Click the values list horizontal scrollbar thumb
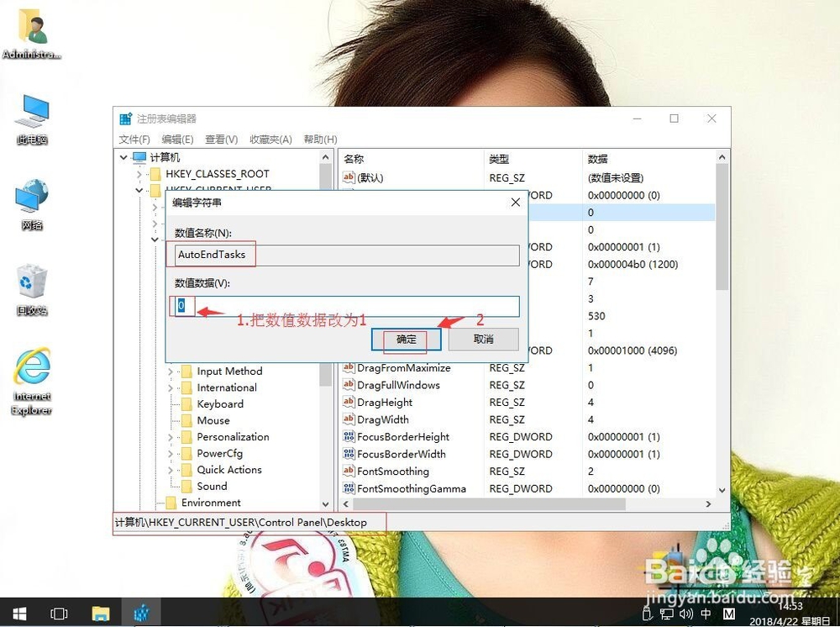Image resolution: width=840 pixels, height=627 pixels. [x=489, y=503]
